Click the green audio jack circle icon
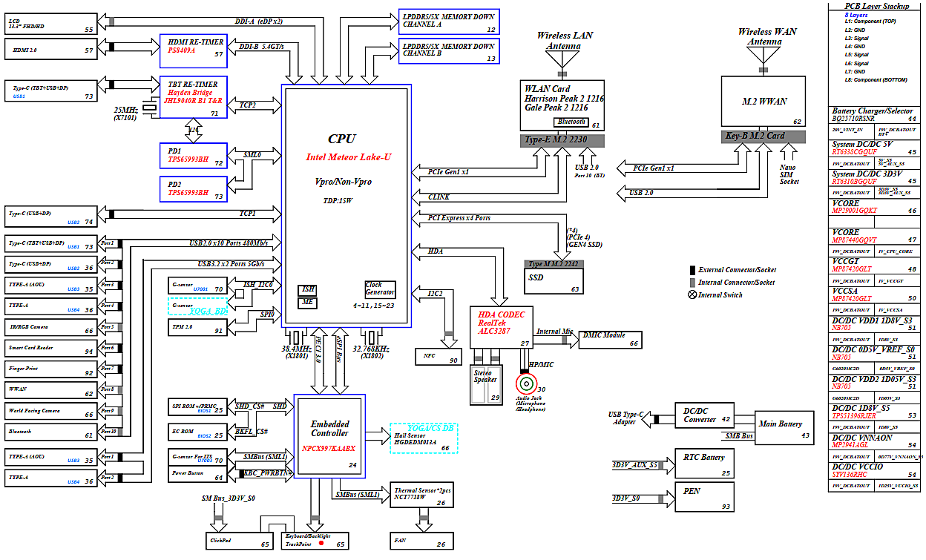 coord(527,384)
